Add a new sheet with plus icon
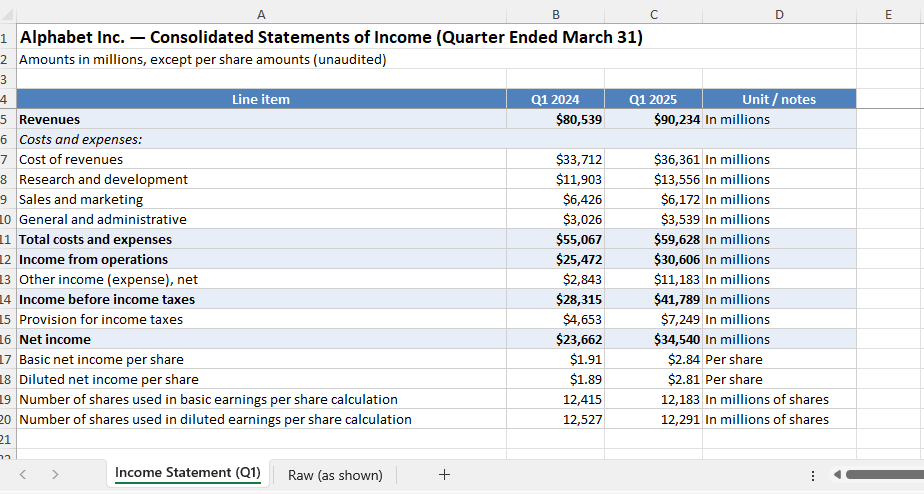 click(444, 475)
